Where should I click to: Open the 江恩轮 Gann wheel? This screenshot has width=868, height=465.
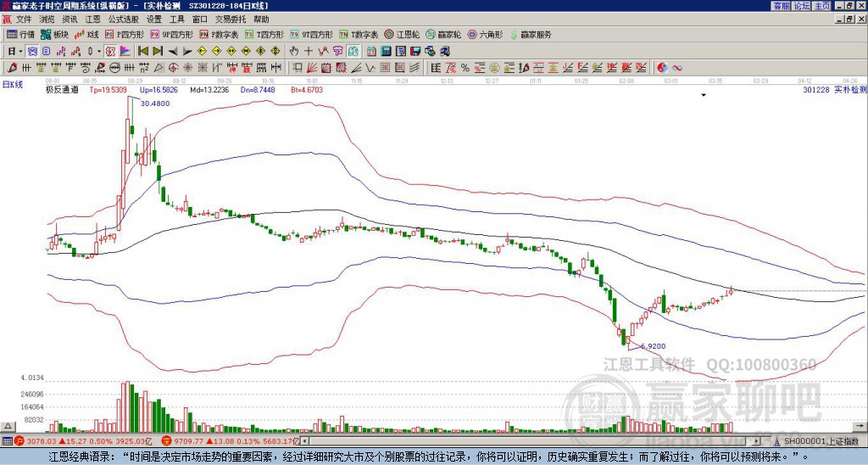tap(402, 34)
